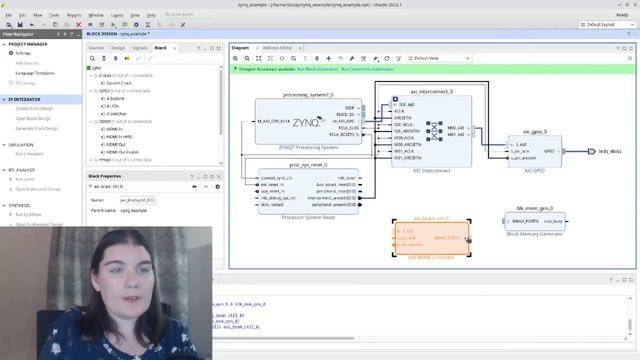
Task: Click the Name field in Block Properties
Action: [x=137, y=200]
